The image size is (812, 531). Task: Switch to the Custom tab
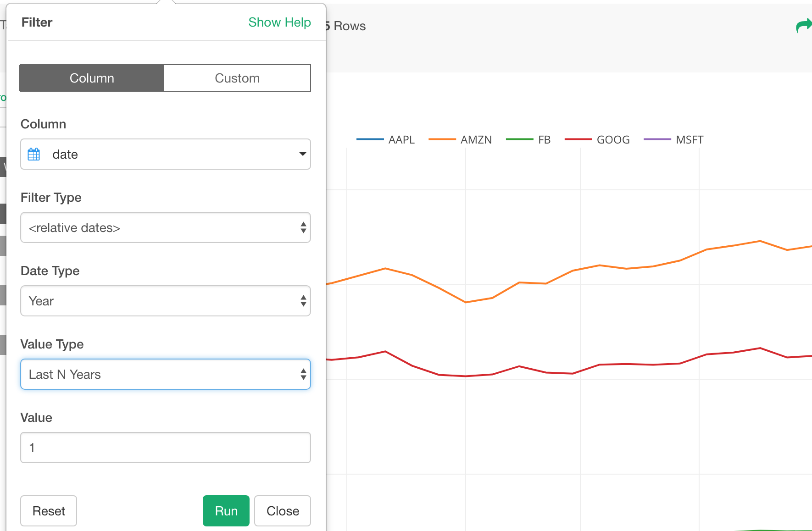tap(237, 78)
